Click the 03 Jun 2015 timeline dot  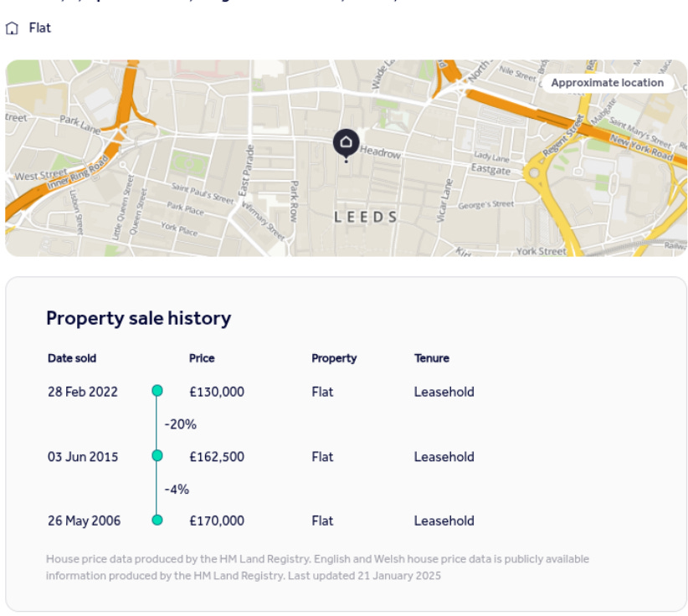(x=157, y=455)
